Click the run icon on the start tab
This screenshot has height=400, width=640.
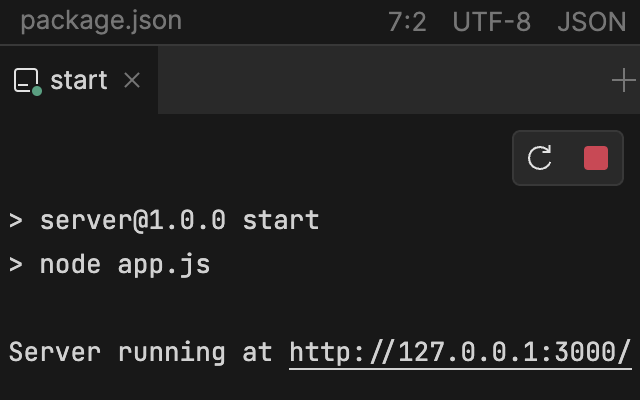[x=27, y=81]
